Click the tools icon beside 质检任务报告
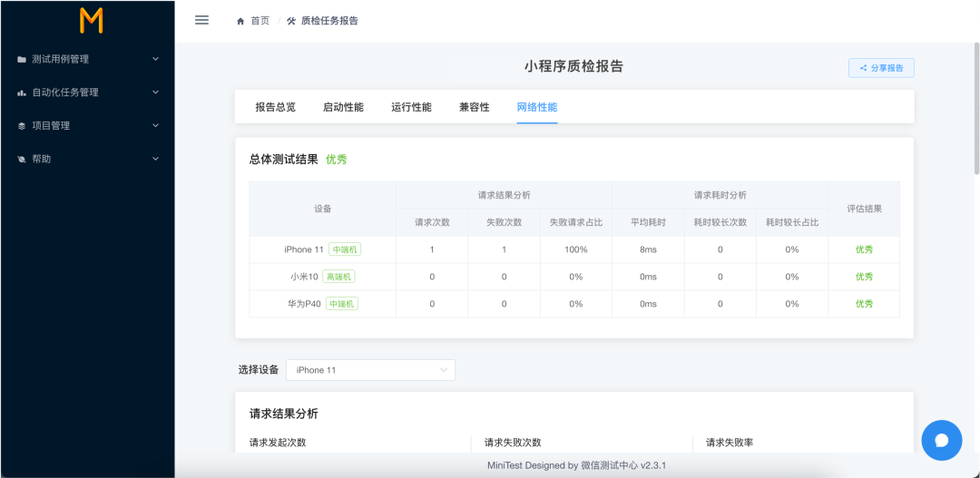 (x=291, y=21)
